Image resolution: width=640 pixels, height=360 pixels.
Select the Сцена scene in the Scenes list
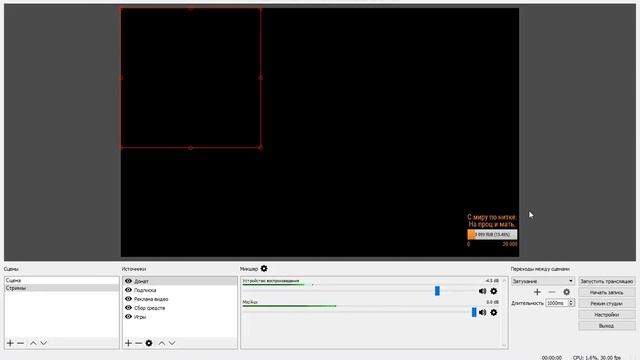point(62,280)
